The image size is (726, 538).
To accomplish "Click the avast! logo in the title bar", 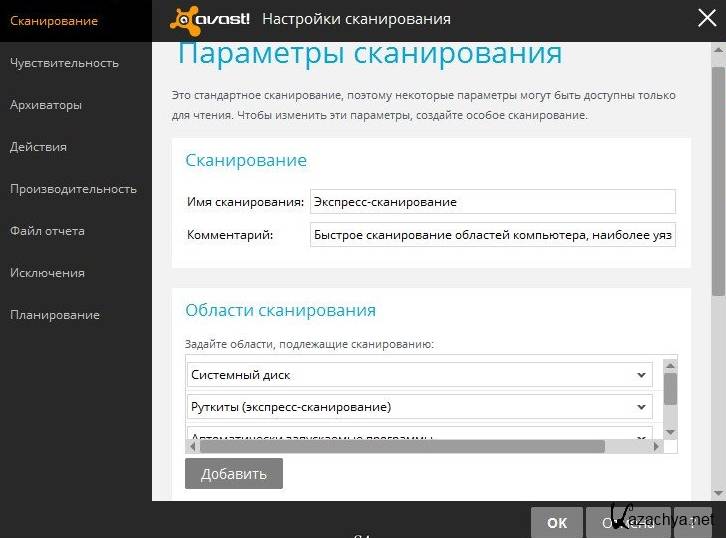I will point(210,18).
